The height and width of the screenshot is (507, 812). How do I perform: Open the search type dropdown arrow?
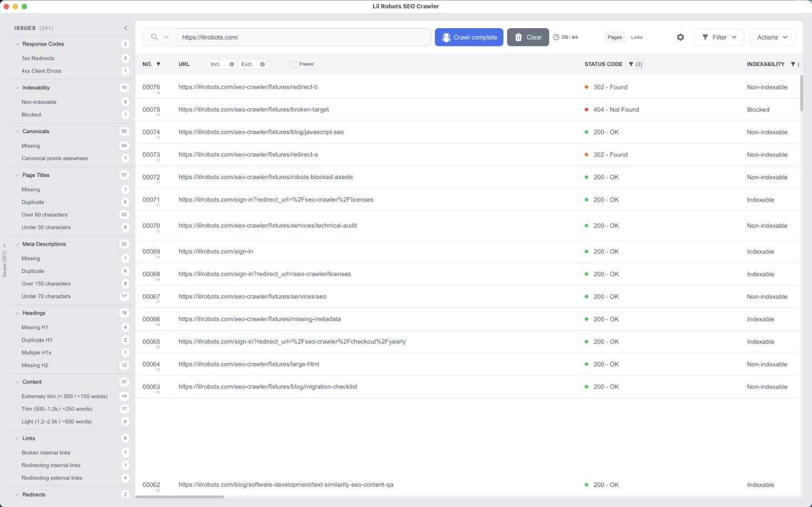166,37
